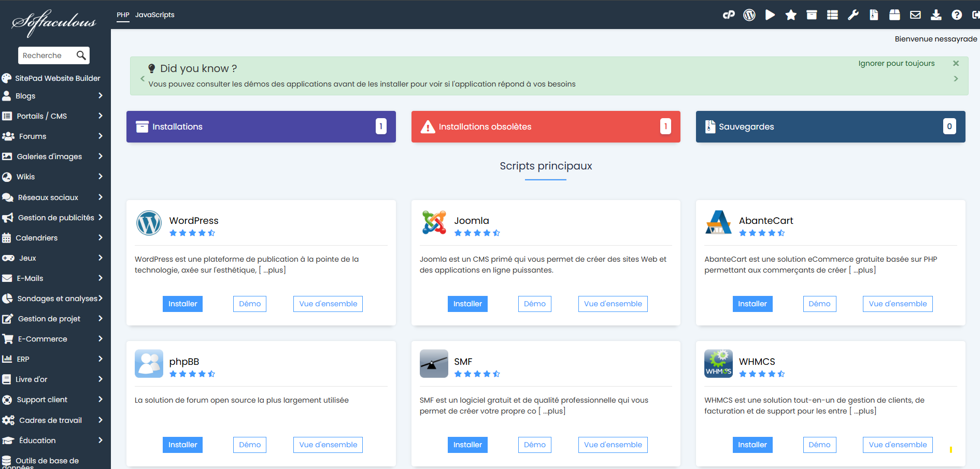Click the star ratings icon in top bar
This screenshot has height=469, width=980.
(791, 15)
